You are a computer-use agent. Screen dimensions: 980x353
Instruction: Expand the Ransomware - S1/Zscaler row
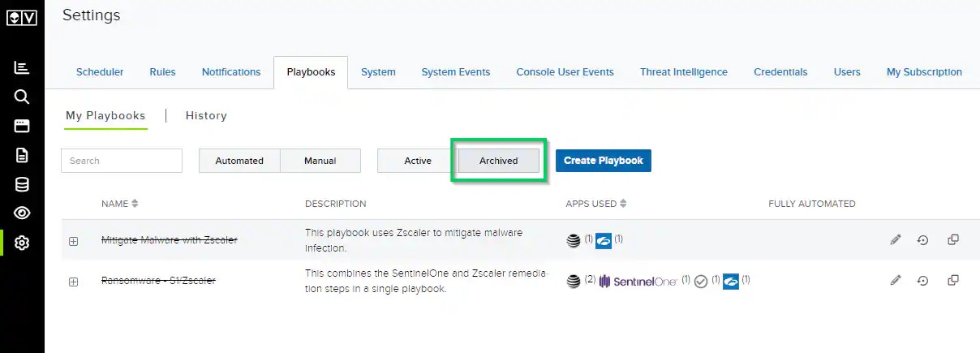point(74,282)
